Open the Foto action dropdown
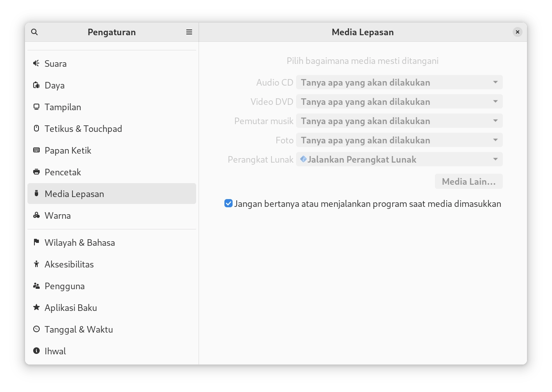This screenshot has width=552, height=392. pos(399,140)
